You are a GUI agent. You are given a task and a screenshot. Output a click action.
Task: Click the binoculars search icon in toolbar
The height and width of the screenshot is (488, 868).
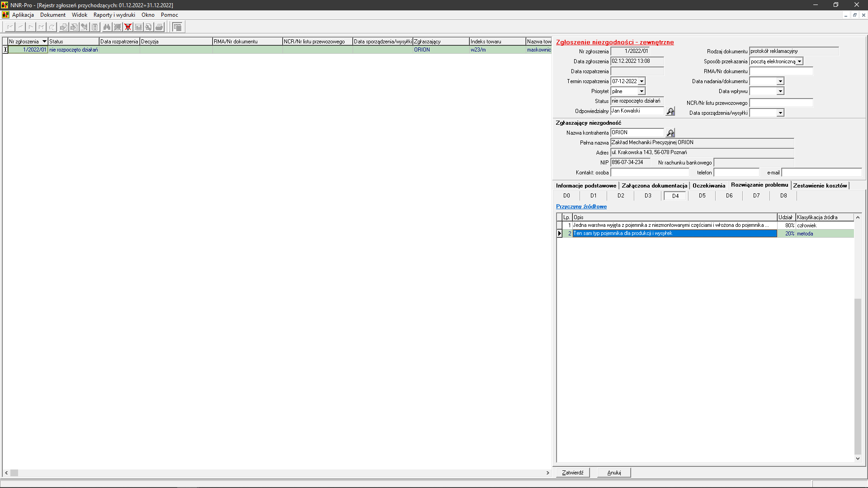[x=107, y=27]
